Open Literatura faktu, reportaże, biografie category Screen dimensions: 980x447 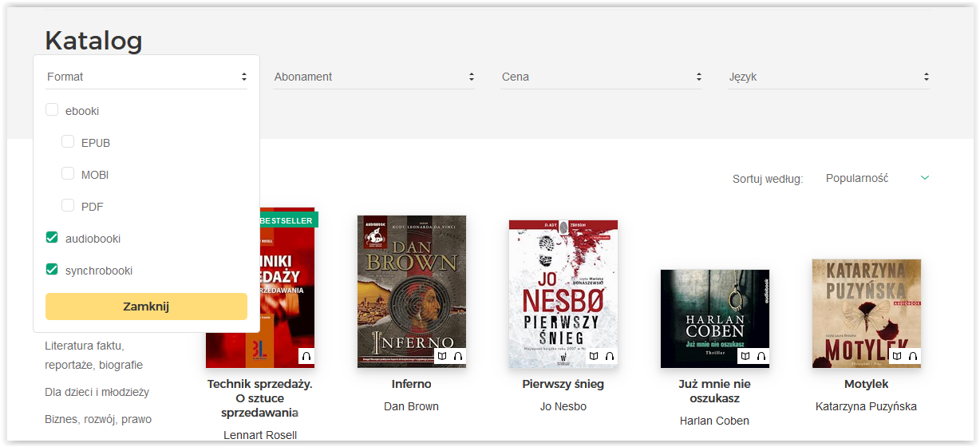(x=93, y=355)
